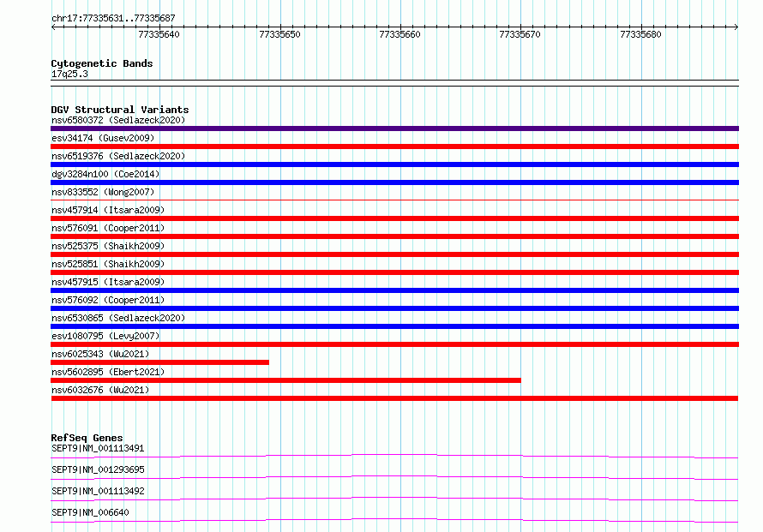Select the thin red nsv833552 variant line
The height and width of the screenshot is (532, 763).
[x=394, y=200]
